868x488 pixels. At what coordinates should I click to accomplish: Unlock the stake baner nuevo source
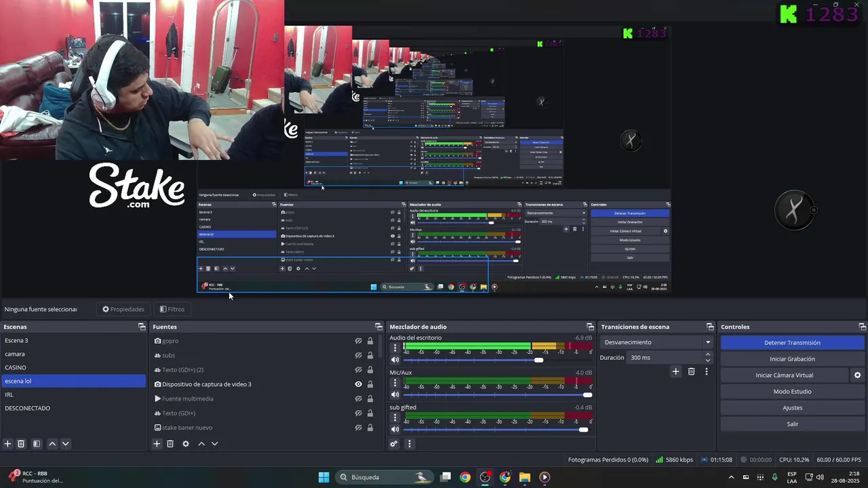pyautogui.click(x=370, y=428)
